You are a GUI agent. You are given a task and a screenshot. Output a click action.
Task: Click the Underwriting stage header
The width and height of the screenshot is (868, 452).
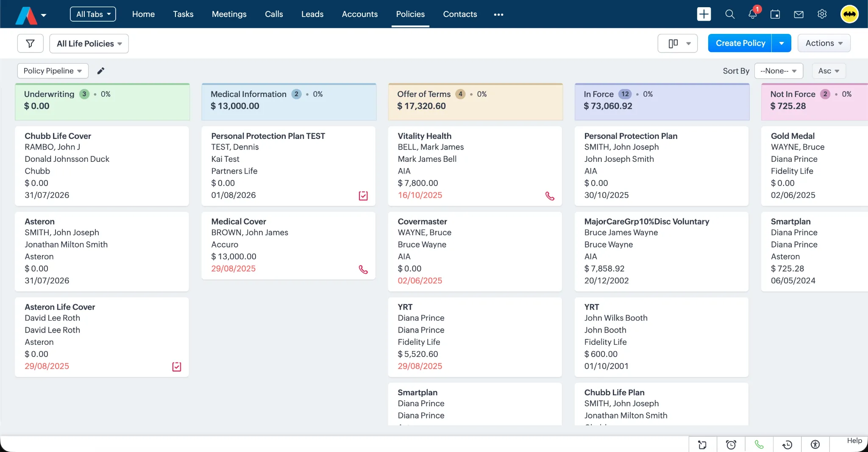pyautogui.click(x=102, y=102)
